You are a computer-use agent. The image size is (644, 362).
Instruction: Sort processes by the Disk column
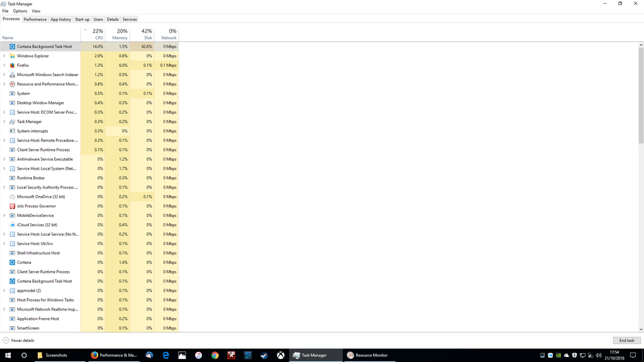tap(142, 34)
